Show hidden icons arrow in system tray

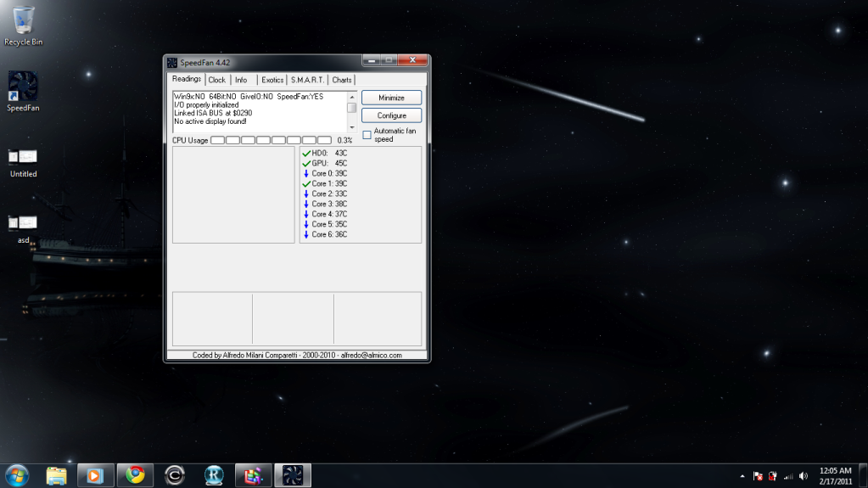[742, 476]
